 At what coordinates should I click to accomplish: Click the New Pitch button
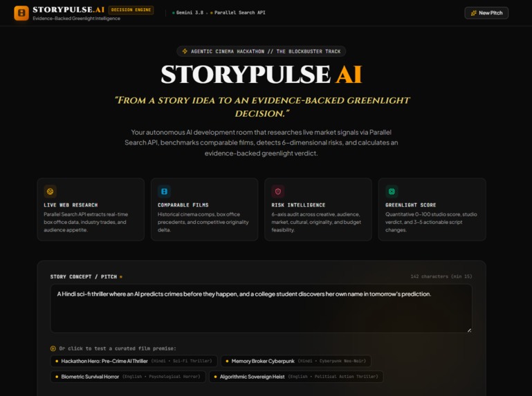coord(486,13)
